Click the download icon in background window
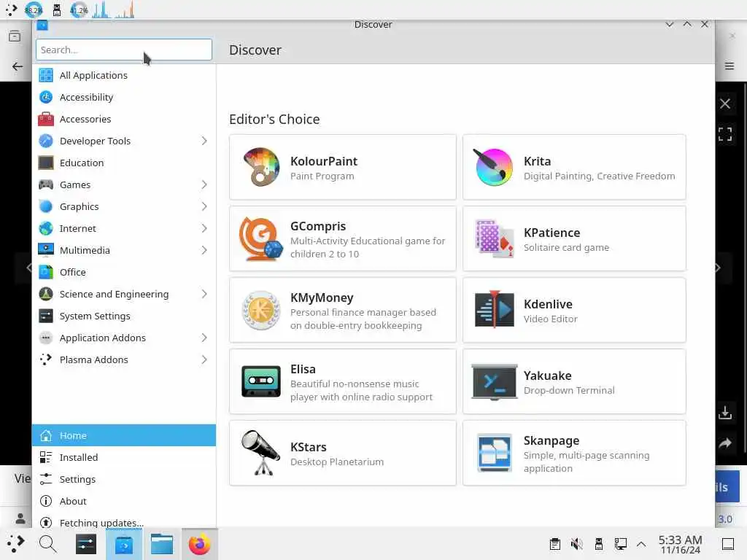 725,413
